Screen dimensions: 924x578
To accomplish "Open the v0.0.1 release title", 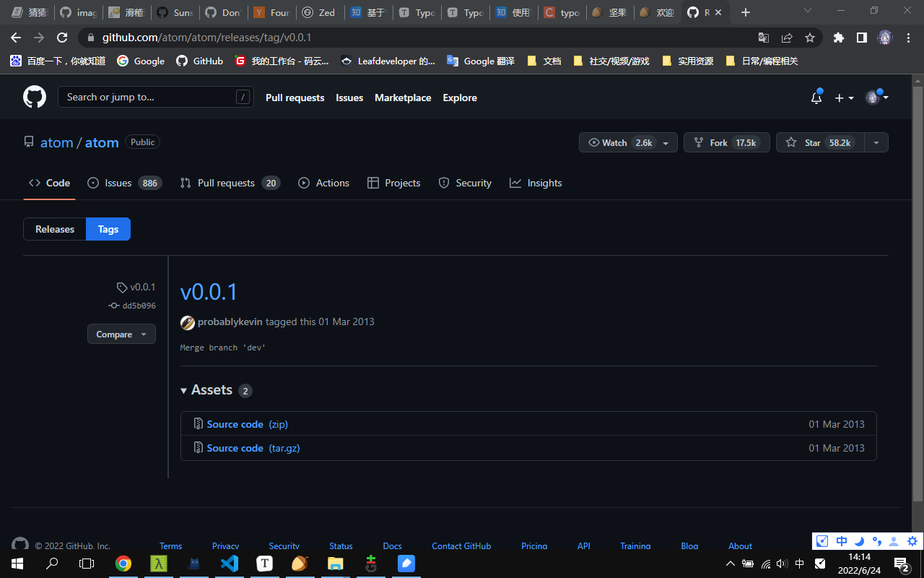I will click(209, 291).
